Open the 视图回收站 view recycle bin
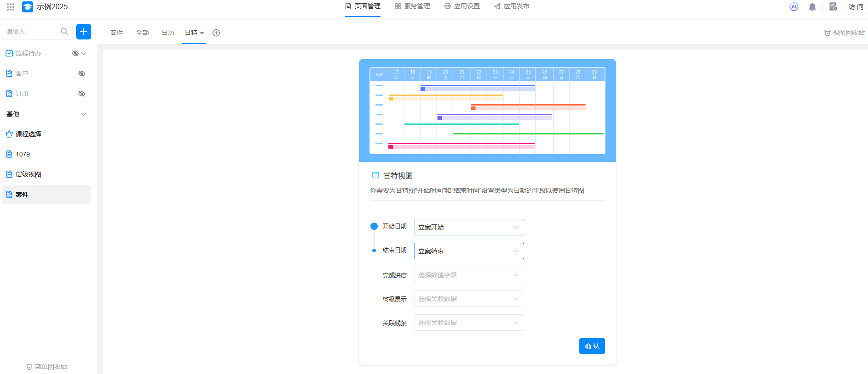The width and height of the screenshot is (868, 374). tap(844, 33)
